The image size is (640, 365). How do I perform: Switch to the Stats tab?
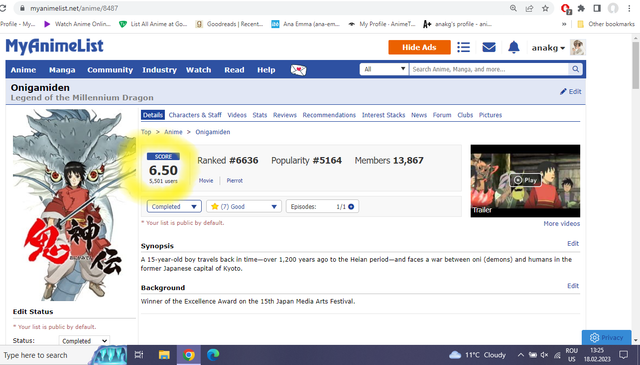coord(259,115)
